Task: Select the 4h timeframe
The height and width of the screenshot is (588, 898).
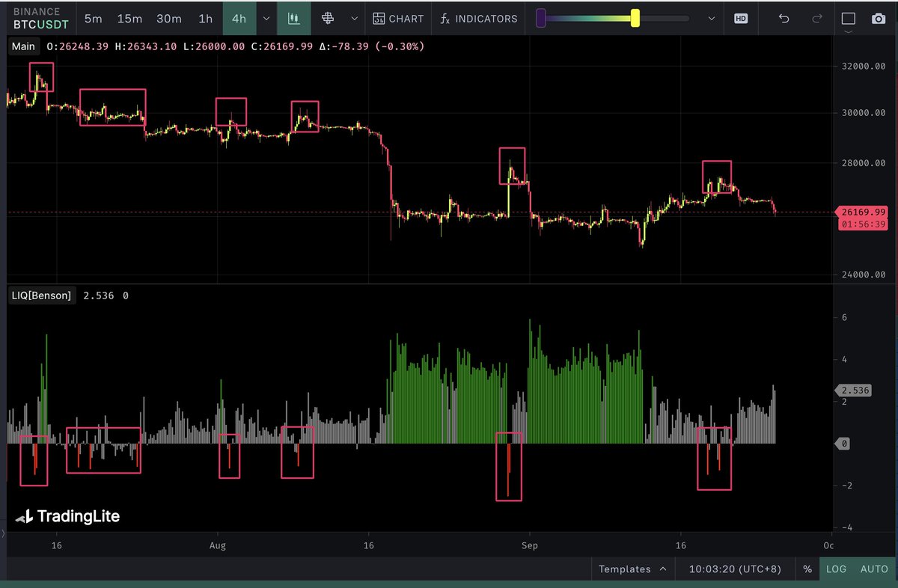Action: pos(239,19)
